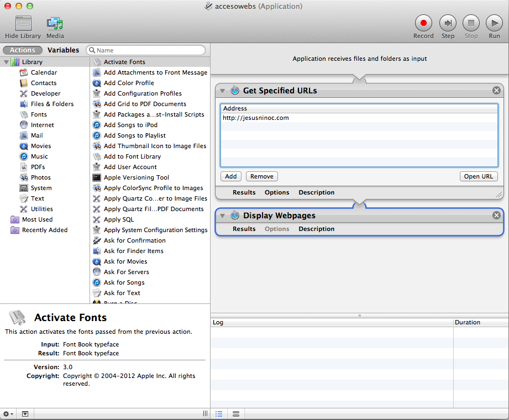Viewport: 509px width, 420px height.
Task: Click the Open URL button
Action: click(479, 176)
